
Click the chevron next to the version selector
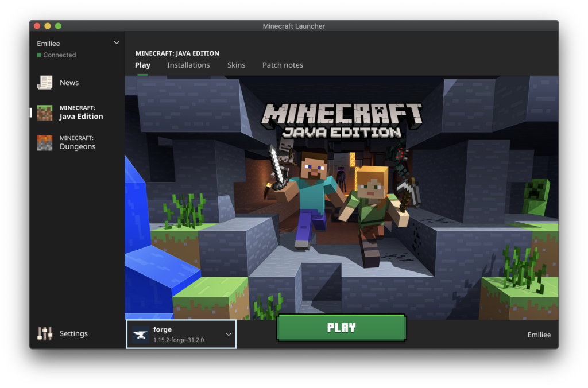tap(230, 333)
